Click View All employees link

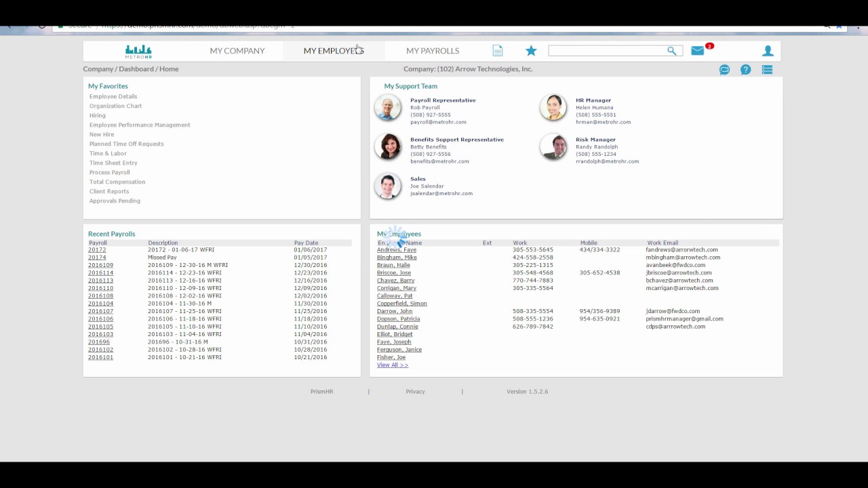coord(393,365)
